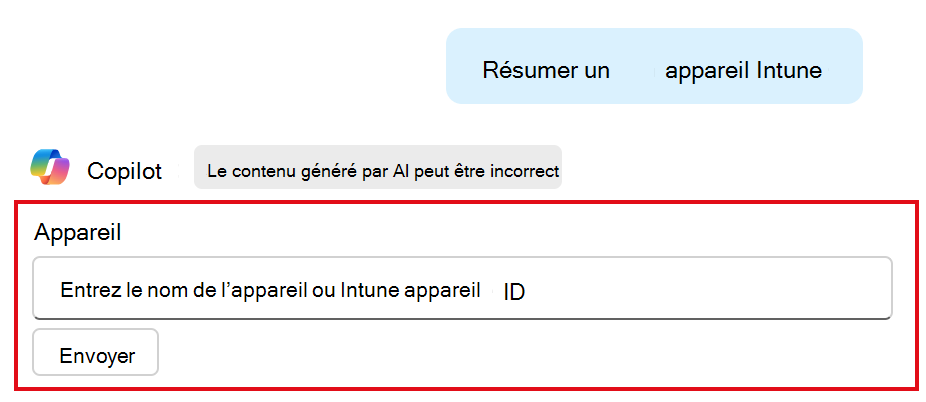This screenshot has width=926, height=402.
Task: Click the colorful Copilot logo icon
Action: point(50,167)
